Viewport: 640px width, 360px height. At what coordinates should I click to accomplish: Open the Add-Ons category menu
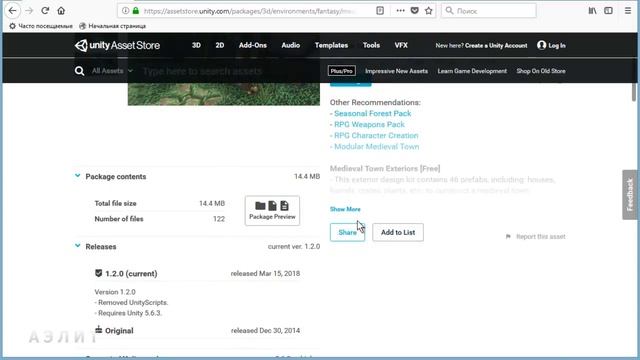point(253,45)
